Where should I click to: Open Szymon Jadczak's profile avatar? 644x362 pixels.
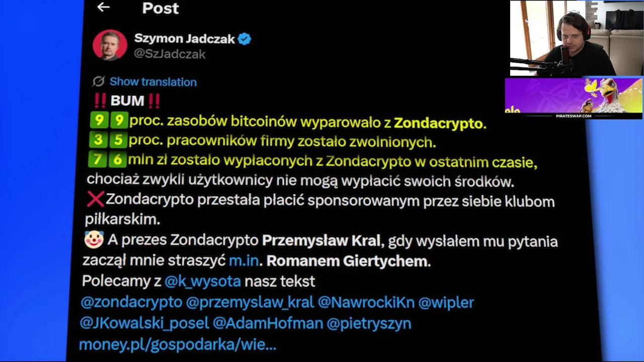coord(110,45)
